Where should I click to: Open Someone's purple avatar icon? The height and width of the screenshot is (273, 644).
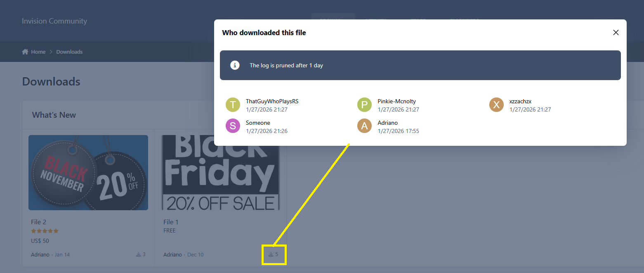point(233,126)
